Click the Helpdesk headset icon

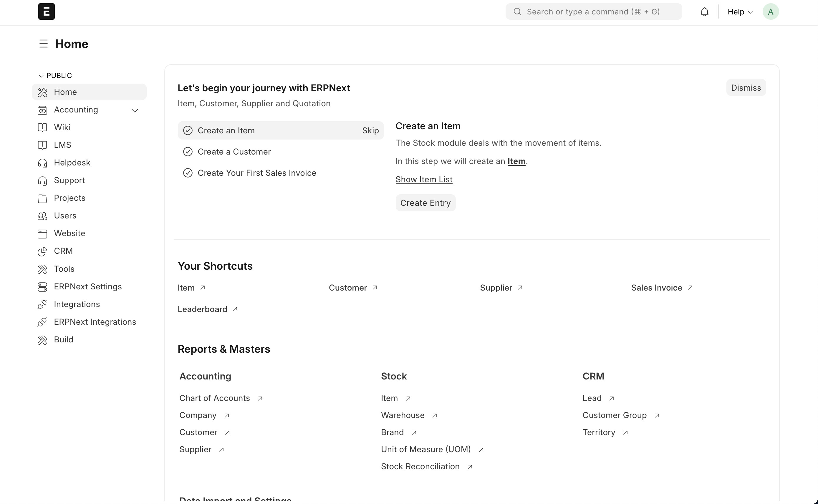[x=42, y=163]
